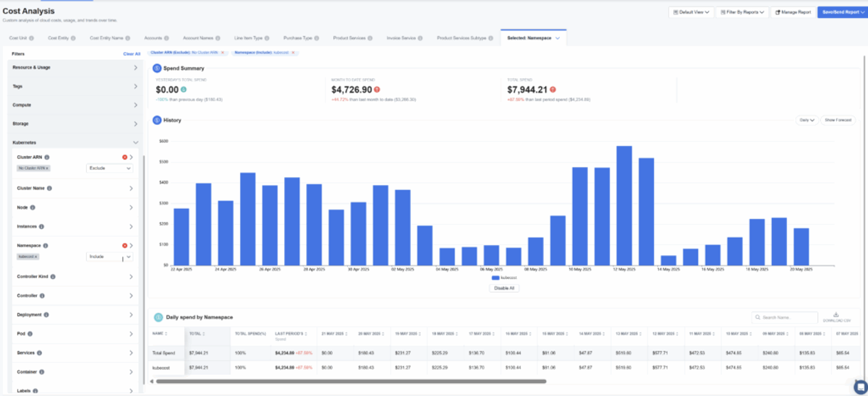The height and width of the screenshot is (396, 868).
Task: Click the Spend Summary dollar icon
Action: click(x=157, y=68)
